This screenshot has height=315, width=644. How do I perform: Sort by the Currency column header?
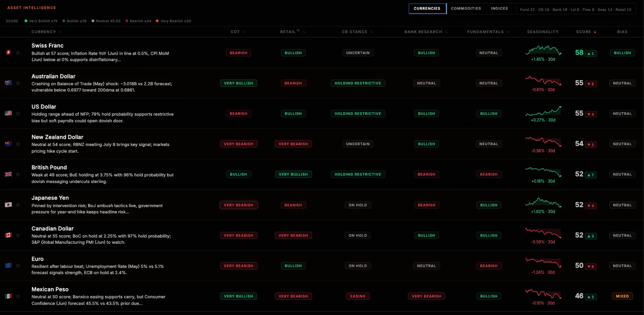46,32
